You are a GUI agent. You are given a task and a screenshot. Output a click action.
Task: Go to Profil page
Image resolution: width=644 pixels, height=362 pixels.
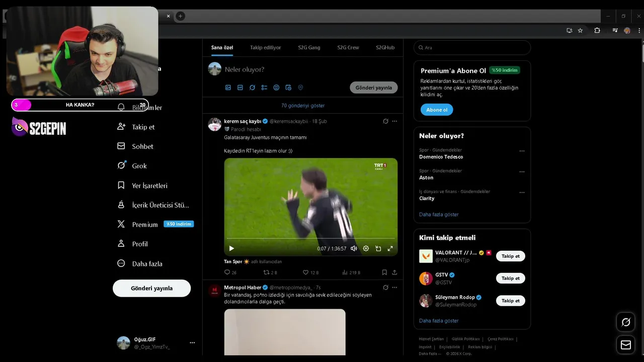click(x=132, y=244)
